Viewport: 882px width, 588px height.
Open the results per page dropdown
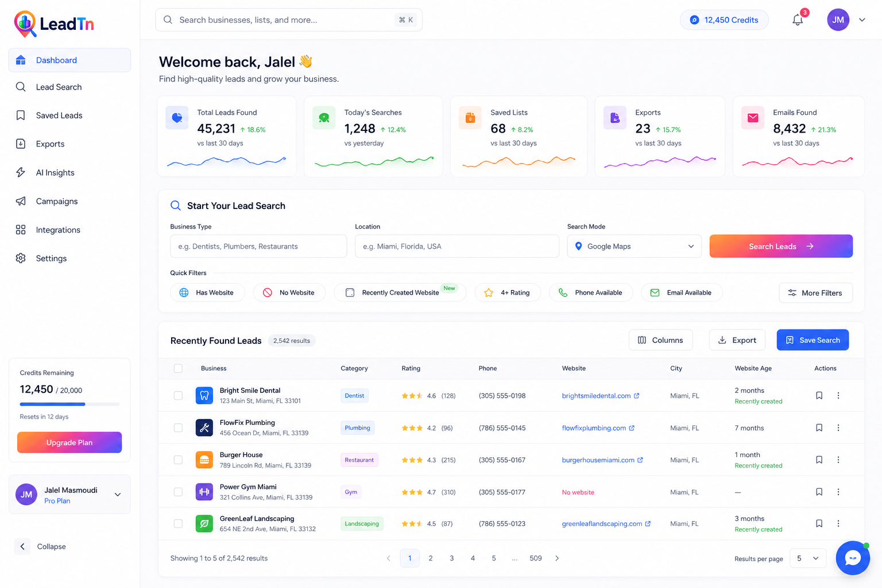pos(808,558)
